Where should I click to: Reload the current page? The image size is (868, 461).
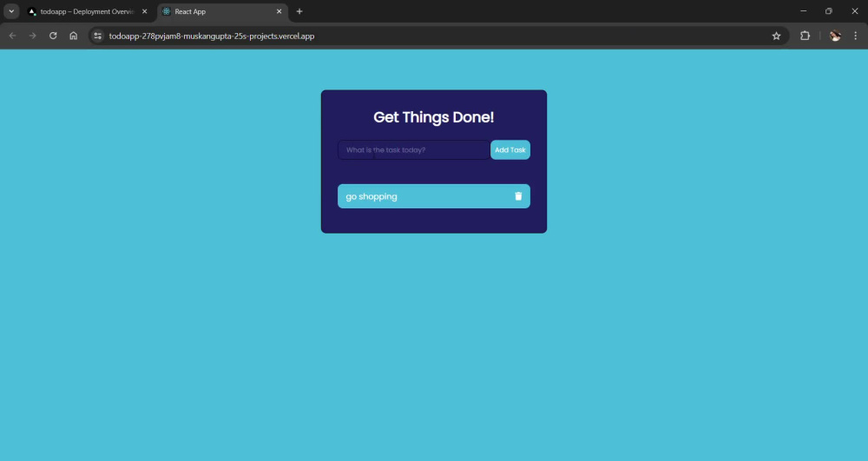[53, 36]
